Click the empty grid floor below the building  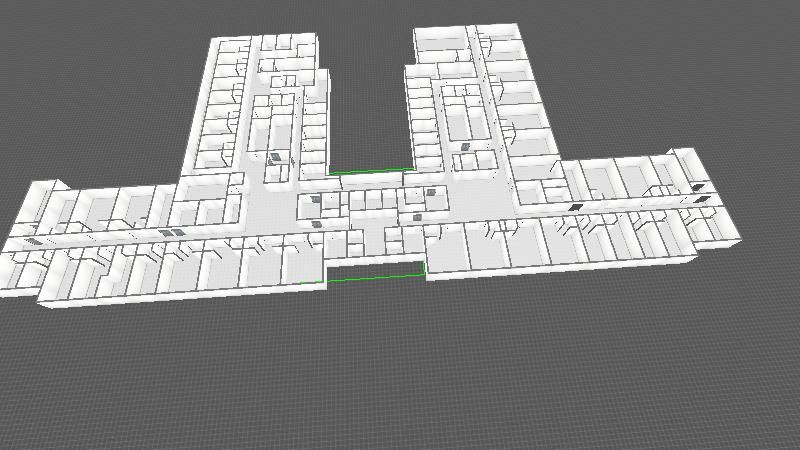click(x=400, y=380)
